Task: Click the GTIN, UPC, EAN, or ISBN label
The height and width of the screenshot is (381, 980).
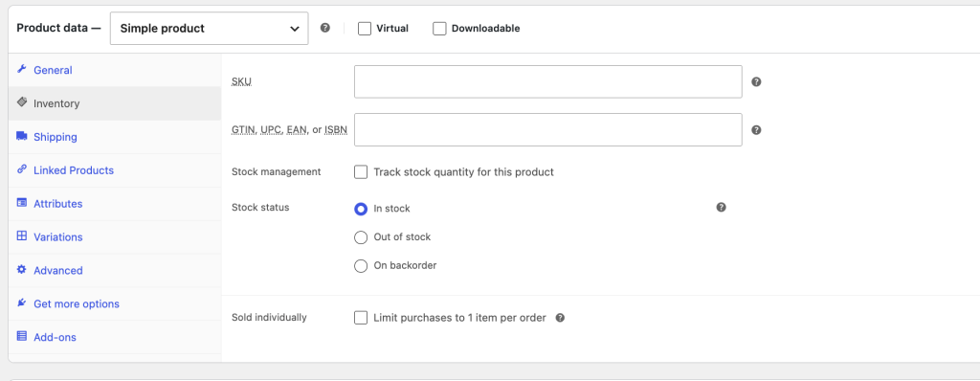Action: point(289,129)
